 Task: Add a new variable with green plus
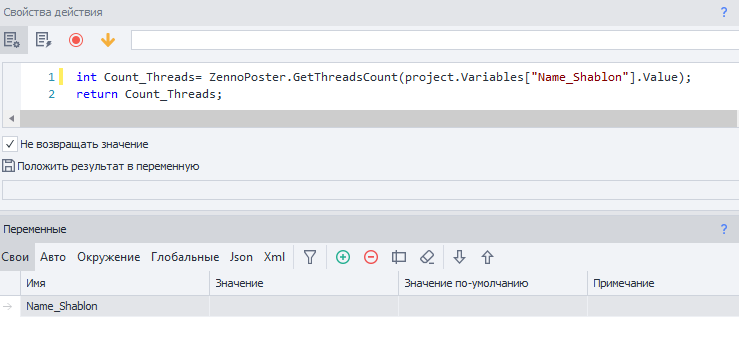pos(343,257)
